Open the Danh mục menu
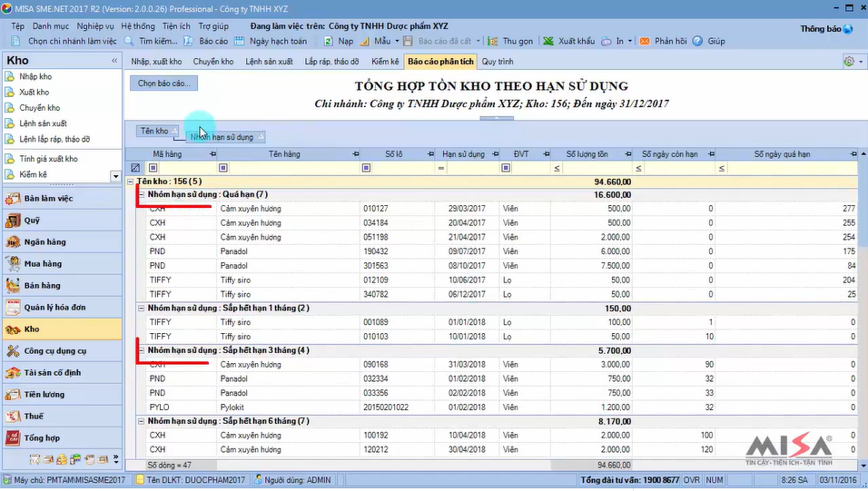Image resolution: width=868 pixels, height=491 pixels. pos(51,26)
